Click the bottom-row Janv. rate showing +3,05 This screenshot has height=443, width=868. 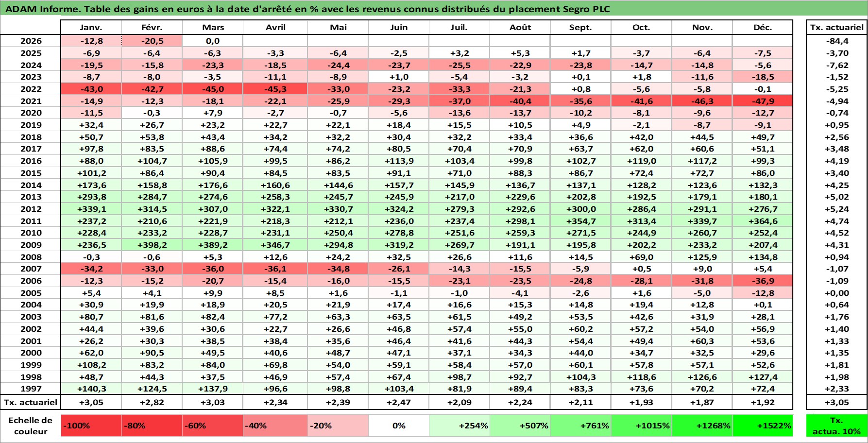tap(91, 402)
